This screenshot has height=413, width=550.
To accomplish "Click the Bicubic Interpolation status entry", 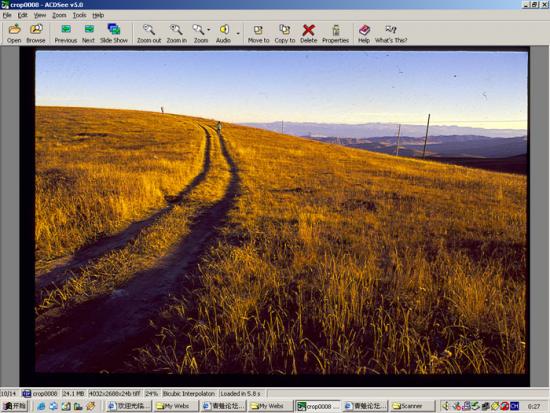I will tap(189, 394).
